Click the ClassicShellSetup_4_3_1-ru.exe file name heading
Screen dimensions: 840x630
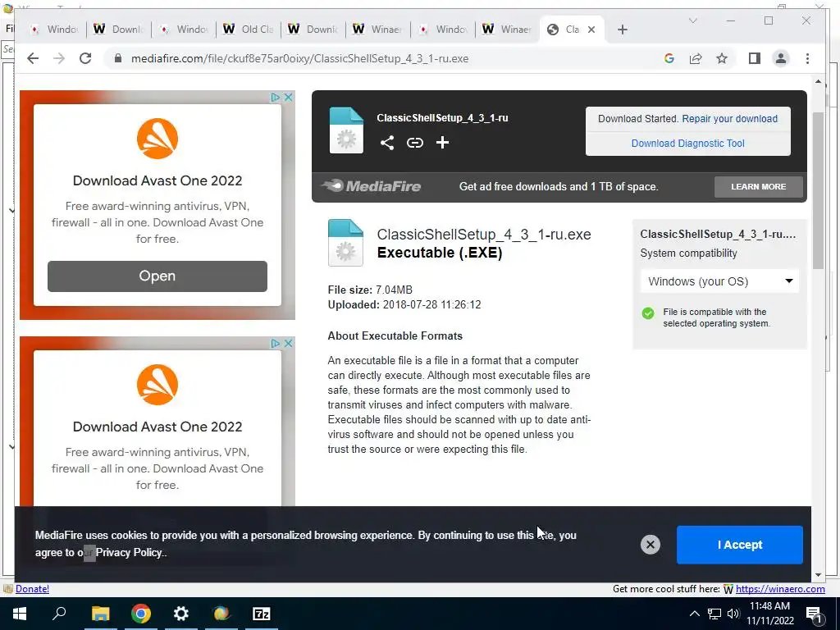(484, 235)
